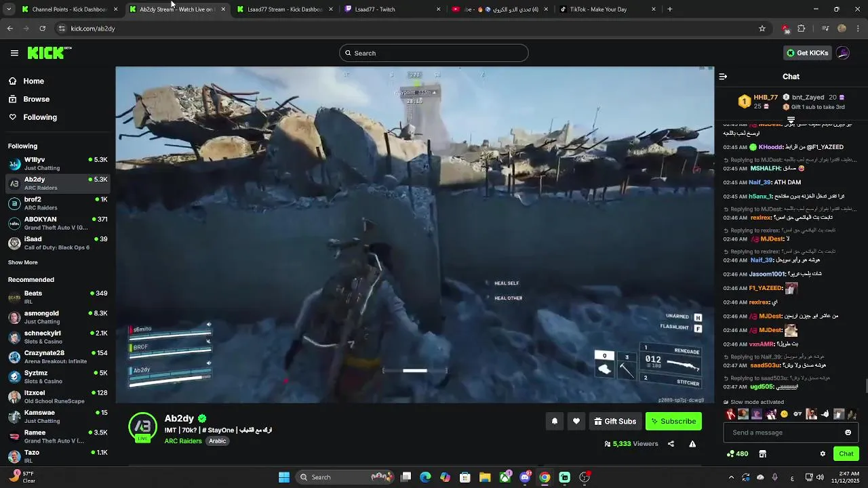Click the share stream icon

(671, 444)
